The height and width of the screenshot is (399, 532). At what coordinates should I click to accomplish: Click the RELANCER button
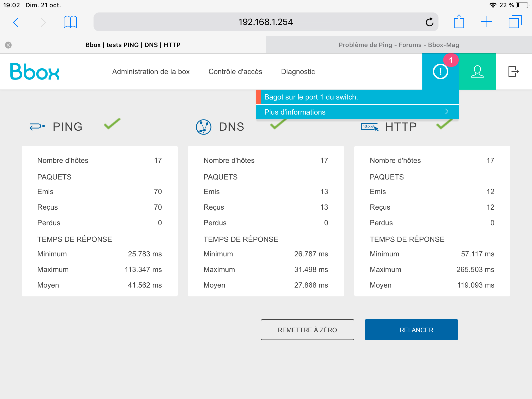coord(411,330)
